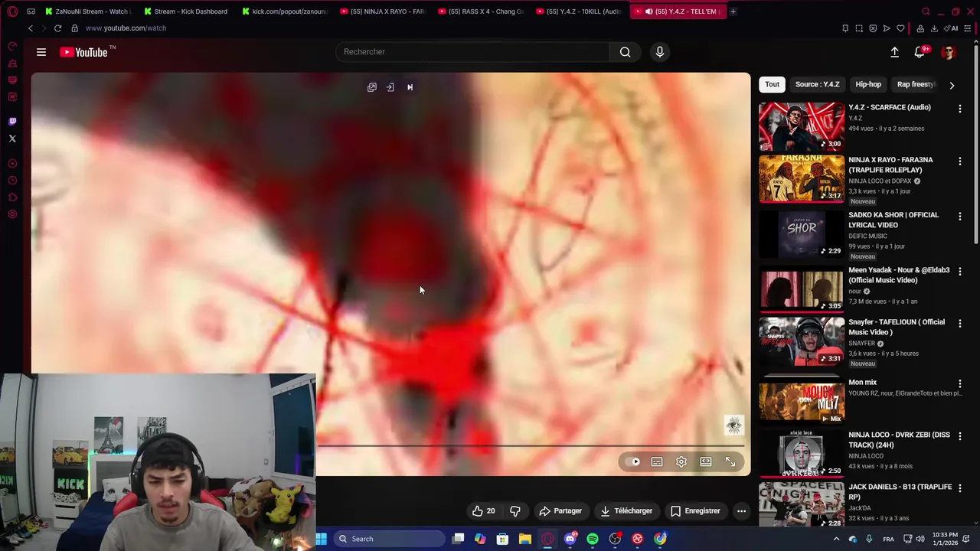Seek using the video progress bar
This screenshot has width=980, height=551.
tap(531, 445)
